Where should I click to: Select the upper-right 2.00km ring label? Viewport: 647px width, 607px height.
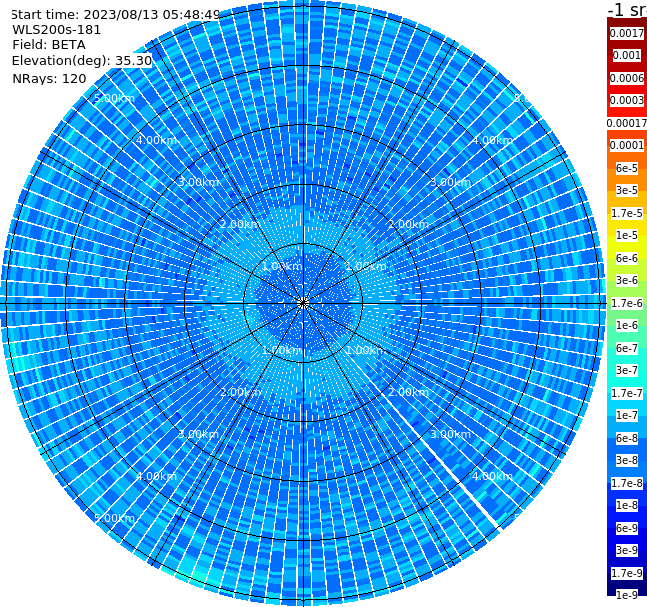[408, 224]
